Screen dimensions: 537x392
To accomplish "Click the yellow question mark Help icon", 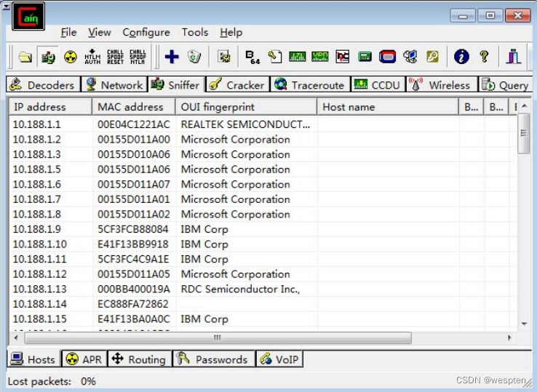I will pos(484,57).
